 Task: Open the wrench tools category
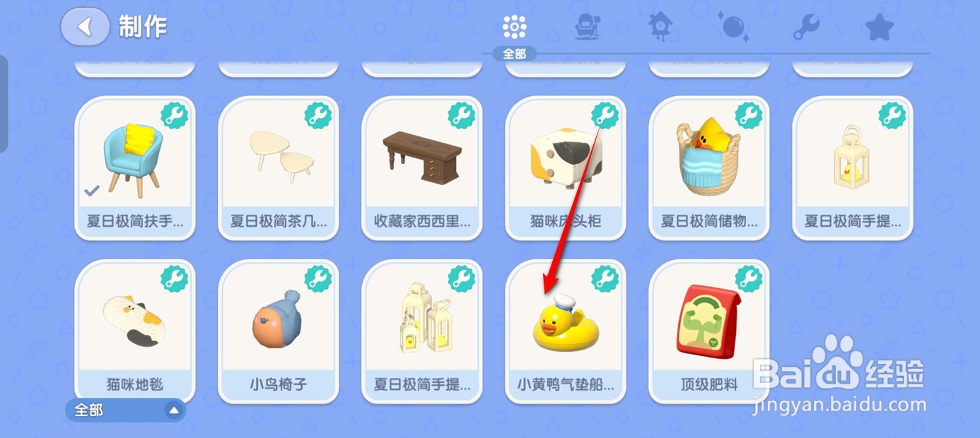coord(806,27)
